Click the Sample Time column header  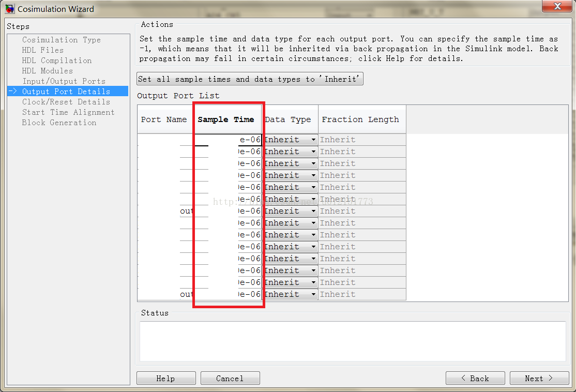pyautogui.click(x=228, y=119)
